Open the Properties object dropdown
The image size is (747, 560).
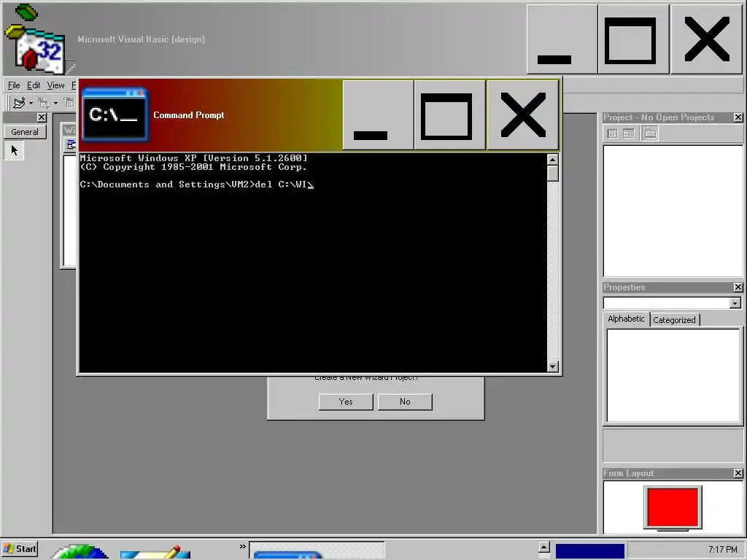pos(735,303)
